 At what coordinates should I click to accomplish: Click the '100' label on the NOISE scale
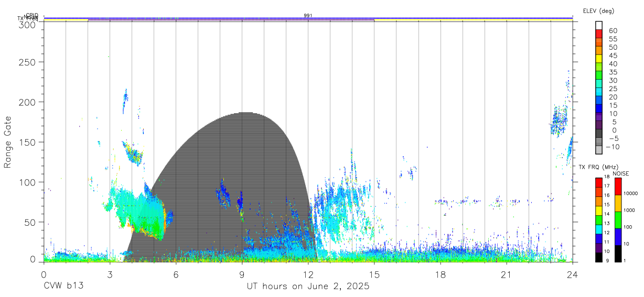(628, 227)
